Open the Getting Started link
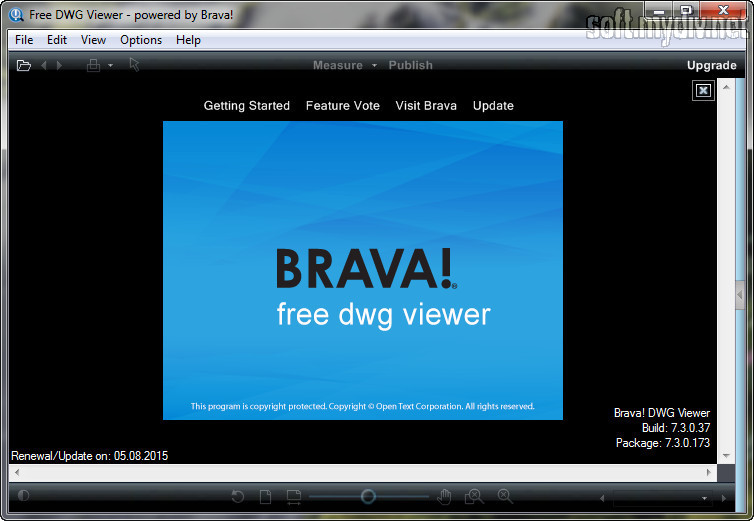 coord(247,105)
